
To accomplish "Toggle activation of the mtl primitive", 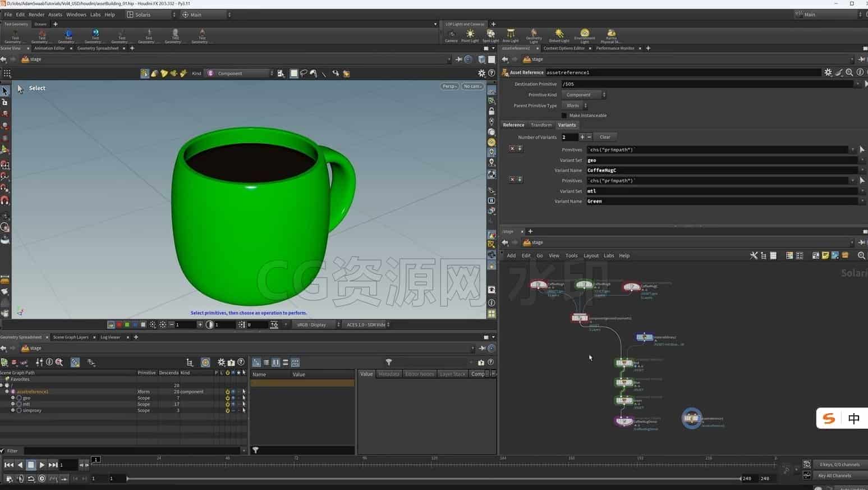I will (227, 404).
